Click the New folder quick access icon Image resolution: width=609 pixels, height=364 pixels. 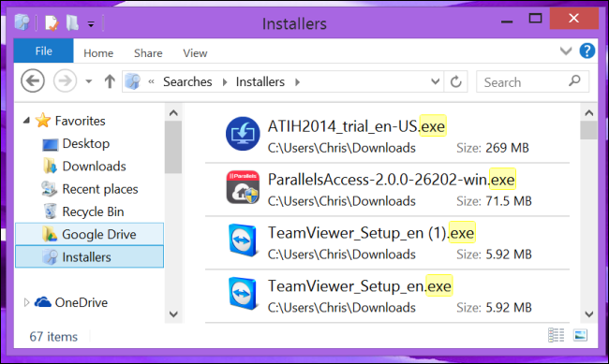point(72,22)
